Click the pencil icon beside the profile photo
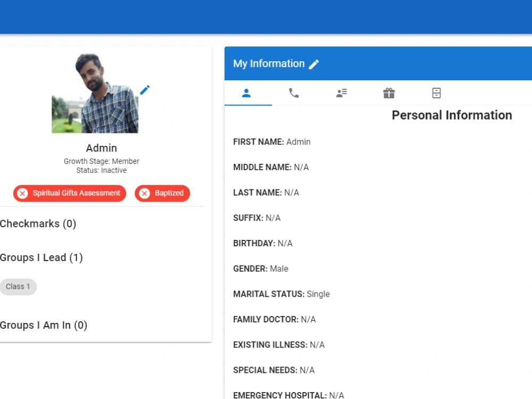The height and width of the screenshot is (399, 532). click(144, 90)
